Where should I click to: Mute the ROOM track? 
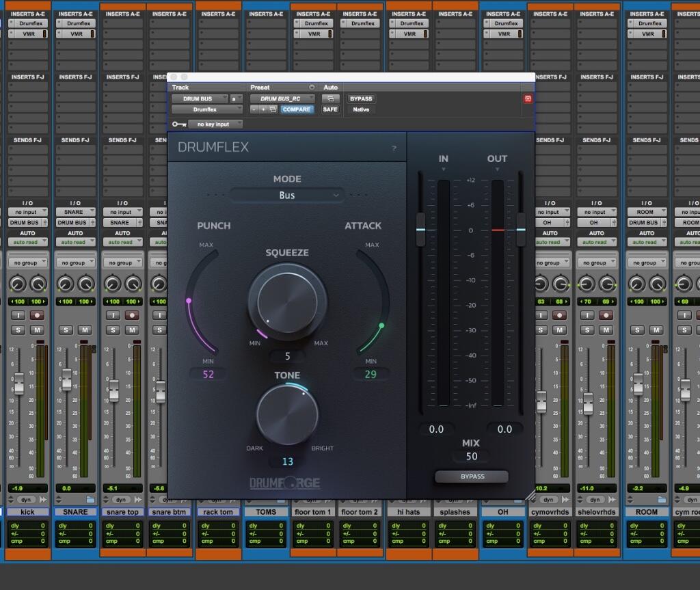656,330
